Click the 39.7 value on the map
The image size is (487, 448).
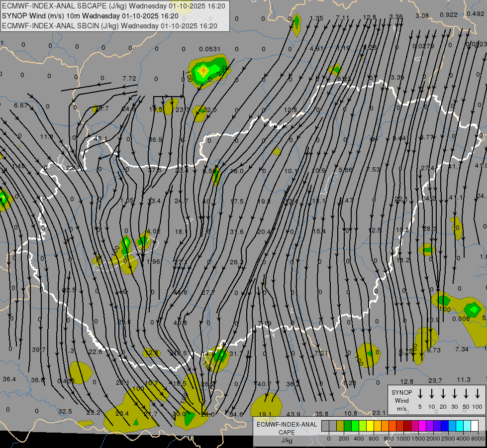pos(38,349)
